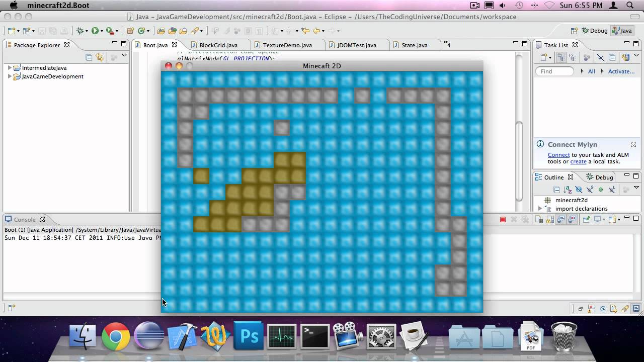Click Collapse All in Package Explorer
Viewport: 644px width, 362px height.
click(89, 57)
